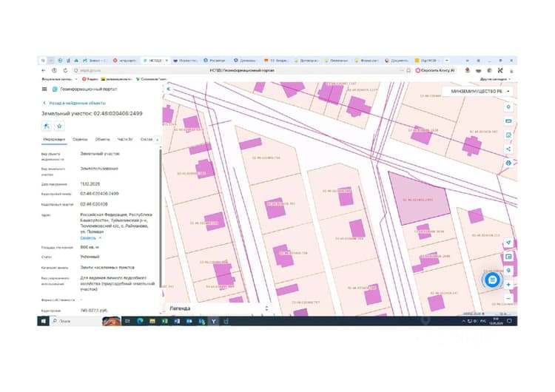Screen dimensions: 555x392
Task: Switch to the Состав tab
Action: coord(147,140)
